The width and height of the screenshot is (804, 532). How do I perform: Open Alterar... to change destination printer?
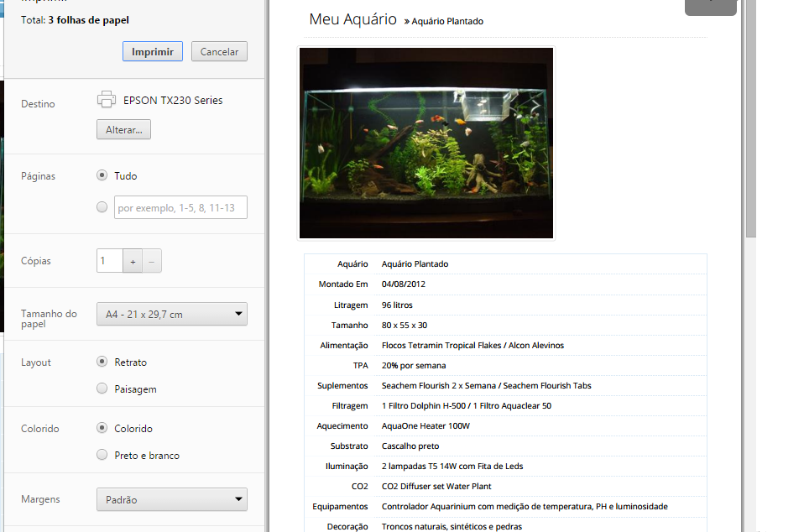123,130
